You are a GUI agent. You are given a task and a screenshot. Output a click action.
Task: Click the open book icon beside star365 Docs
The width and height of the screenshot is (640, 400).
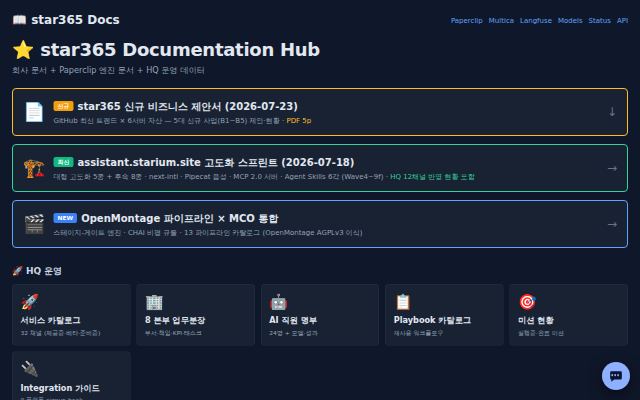(19, 20)
